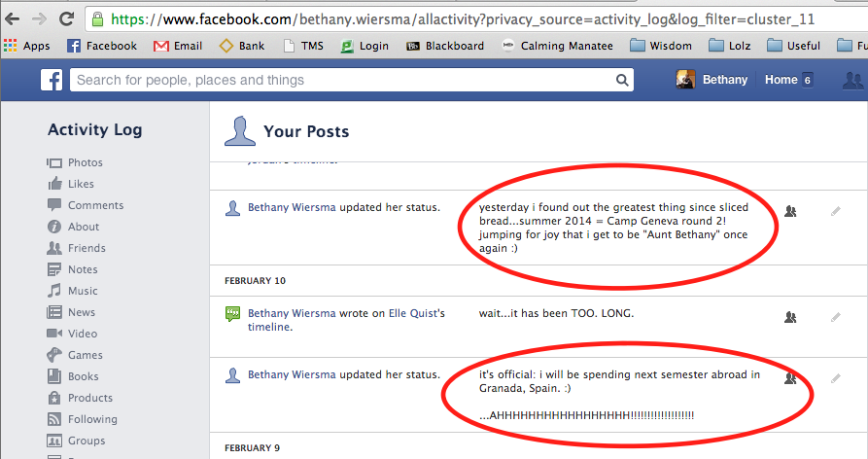868x459 pixels.
Task: Click the Facebook search input field
Action: point(340,81)
